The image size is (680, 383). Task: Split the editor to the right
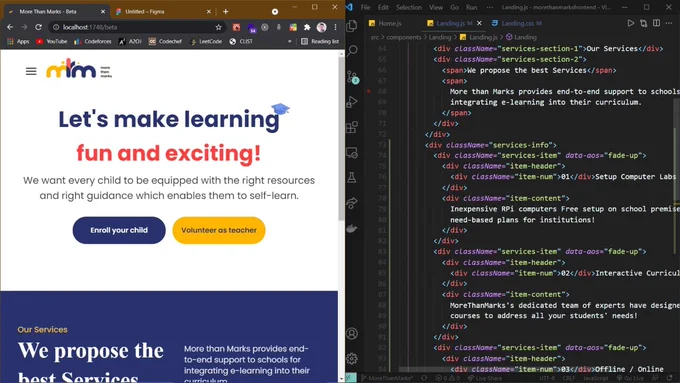(x=657, y=23)
